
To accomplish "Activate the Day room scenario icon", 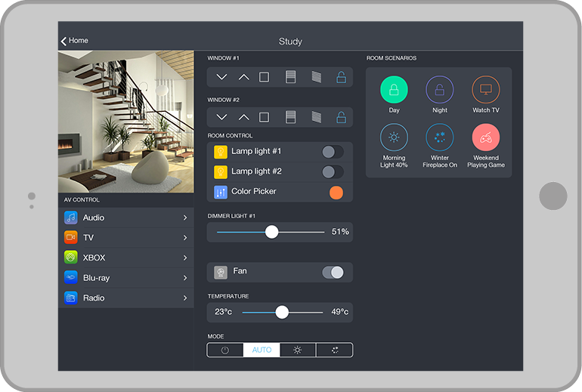I will coord(394,90).
